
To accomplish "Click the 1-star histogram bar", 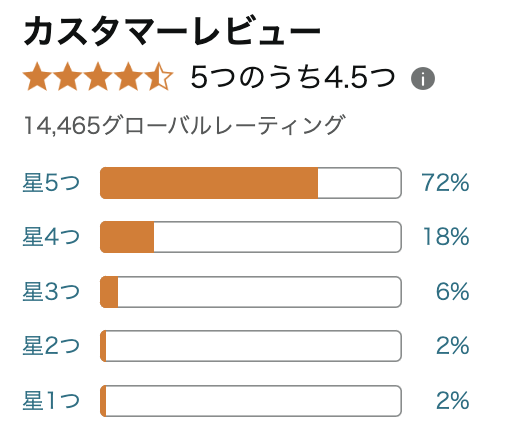I will click(x=251, y=401).
